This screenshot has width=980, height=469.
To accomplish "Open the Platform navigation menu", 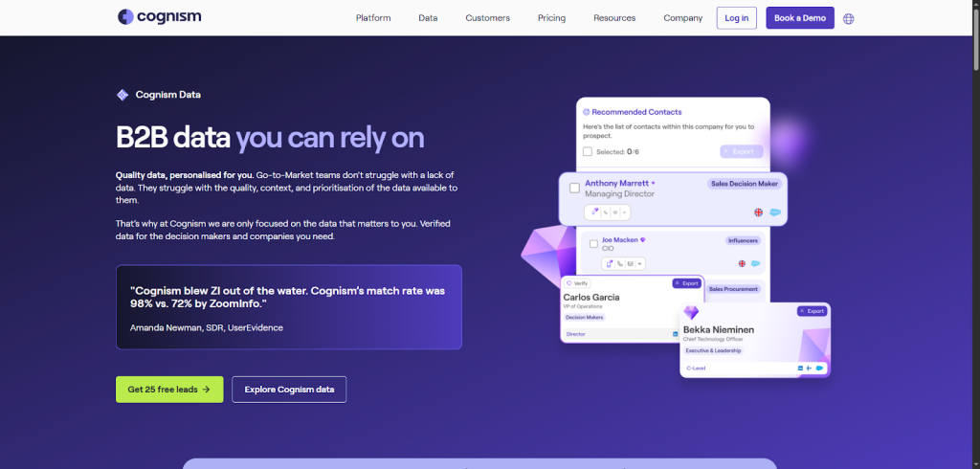I will point(372,18).
